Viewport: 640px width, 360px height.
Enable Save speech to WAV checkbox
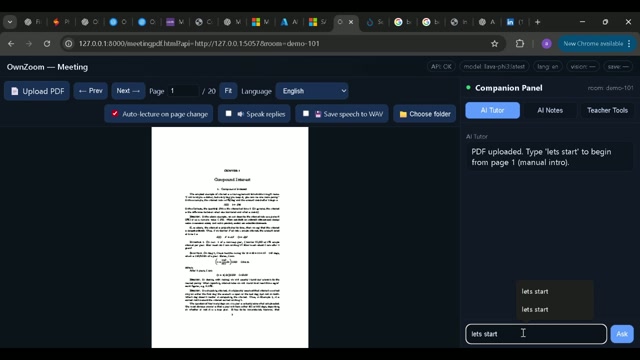306,113
